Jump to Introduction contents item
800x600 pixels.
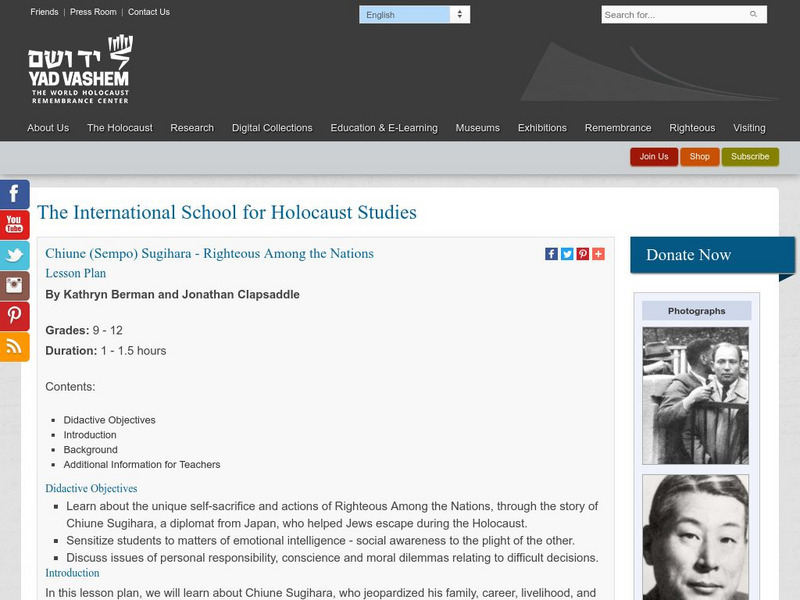click(90, 435)
